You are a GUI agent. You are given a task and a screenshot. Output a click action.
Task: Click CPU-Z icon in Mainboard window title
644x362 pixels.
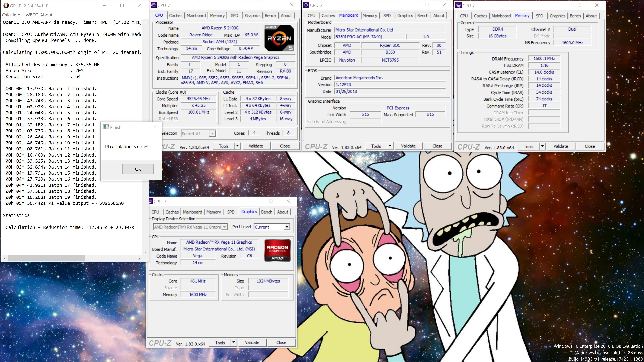(306, 5)
